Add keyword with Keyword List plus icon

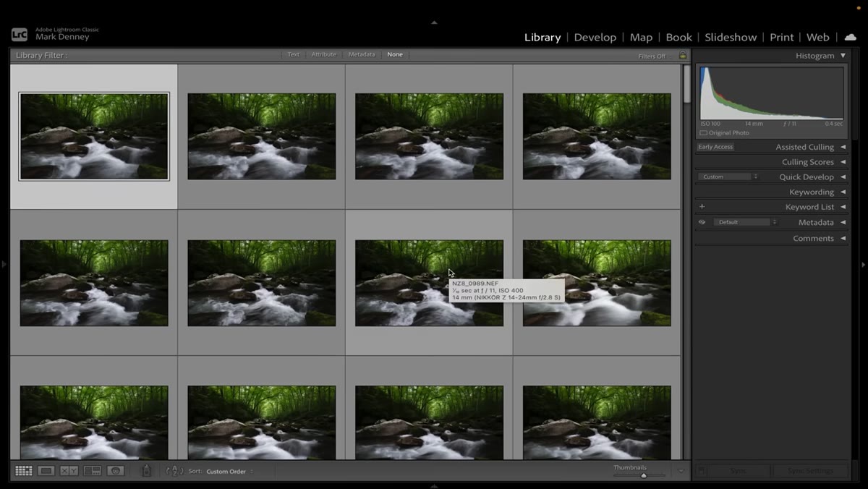[702, 207]
